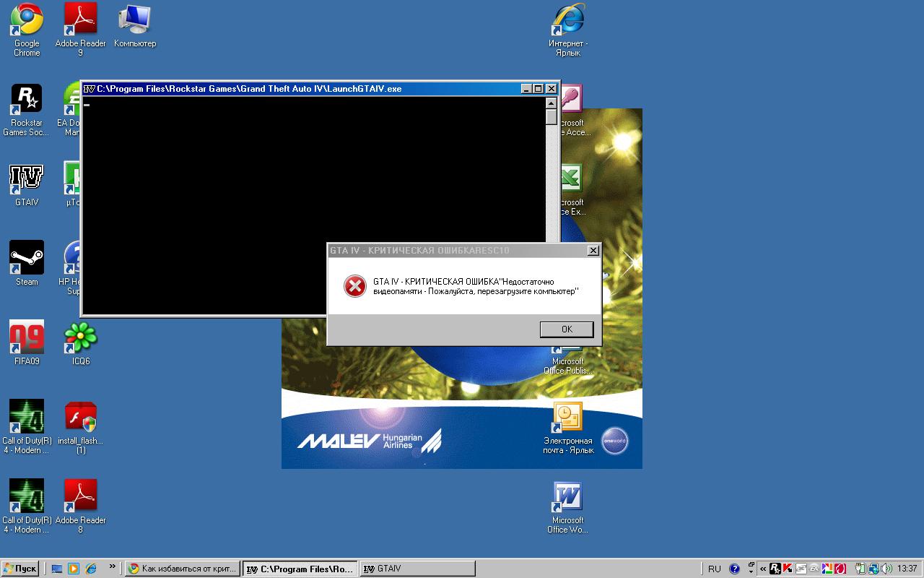The height and width of the screenshot is (578, 924).
Task: Minimize the LaunchGTAIV.exe console window
Action: pos(526,89)
